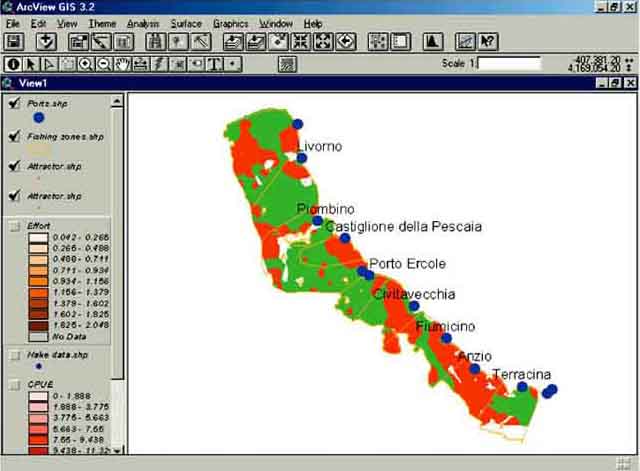Select the Zoom In tool
Image resolution: width=640 pixels, height=471 pixels.
point(86,64)
